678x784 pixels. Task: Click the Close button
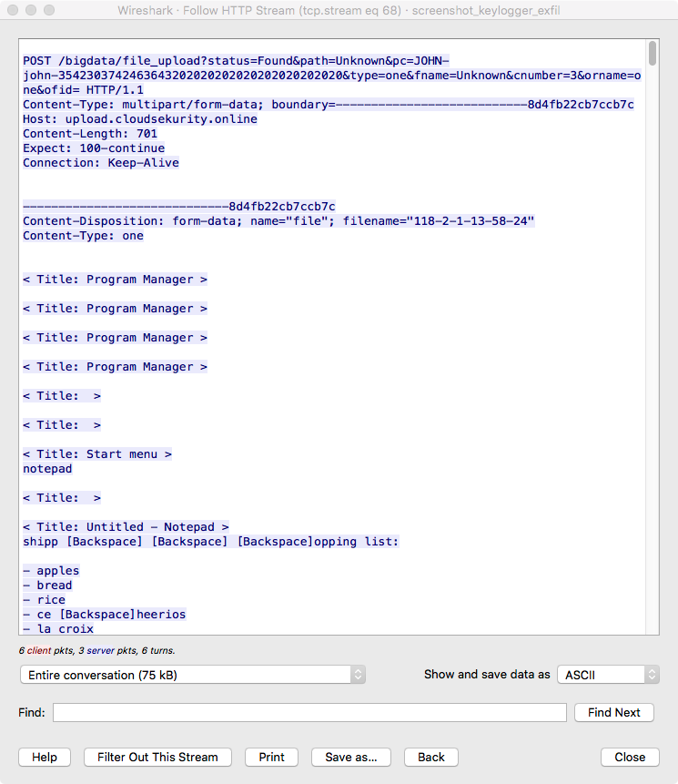(630, 757)
